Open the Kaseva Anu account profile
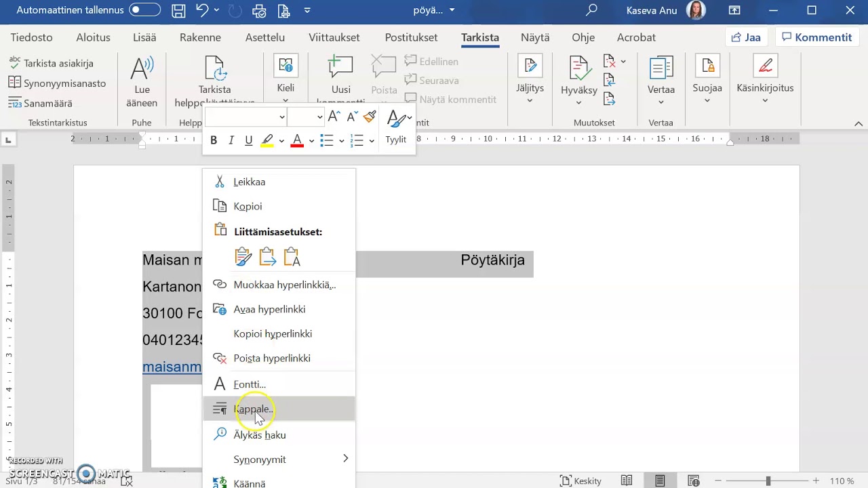Image resolution: width=868 pixels, height=488 pixels. [x=665, y=10]
